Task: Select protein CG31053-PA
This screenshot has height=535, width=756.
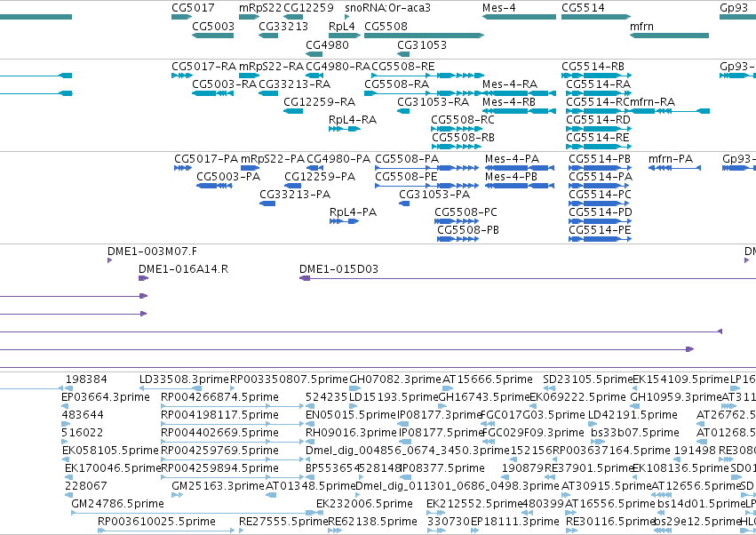Action: 404,204
